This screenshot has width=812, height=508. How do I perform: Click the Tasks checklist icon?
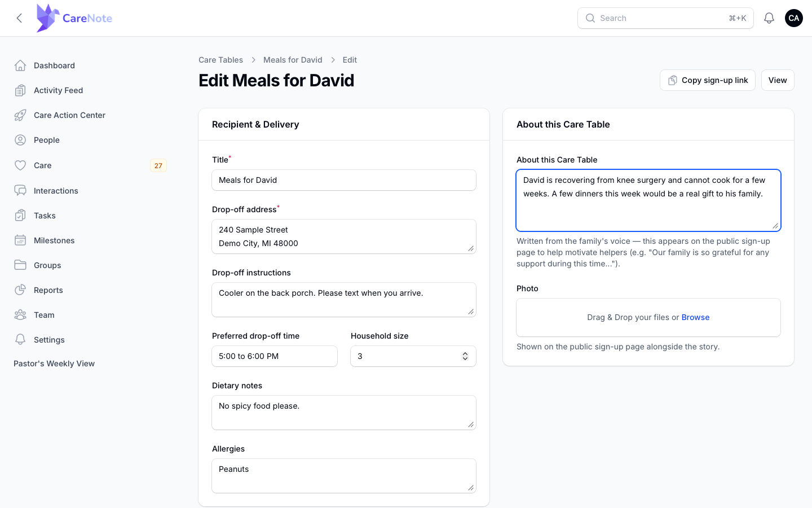click(20, 216)
